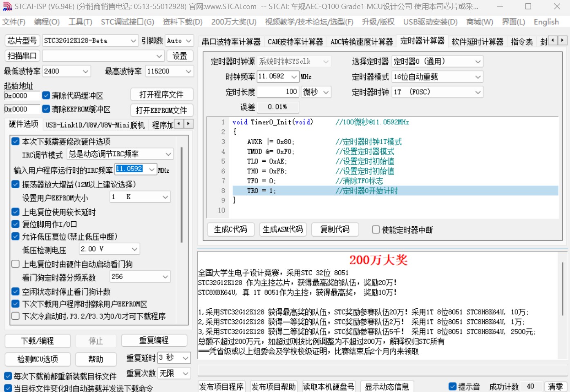Open chip model dropdown STC32G12K128-Beta
Viewport: 570px width, 392px height.
[90, 40]
